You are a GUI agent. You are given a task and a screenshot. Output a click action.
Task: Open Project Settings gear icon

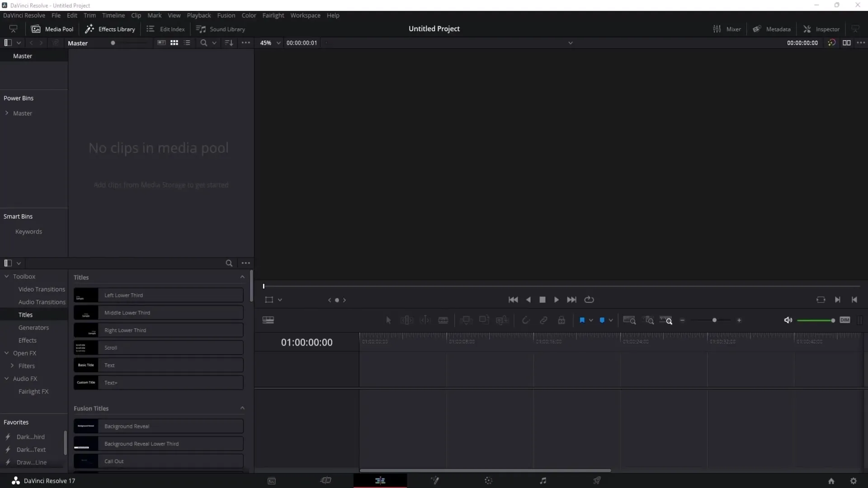coord(854,481)
